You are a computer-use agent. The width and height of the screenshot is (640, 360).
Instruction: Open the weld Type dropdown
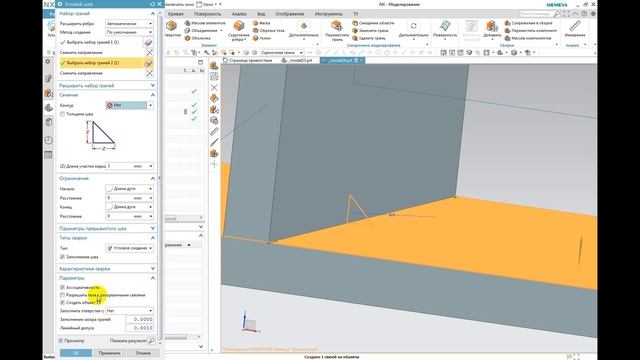point(129,248)
